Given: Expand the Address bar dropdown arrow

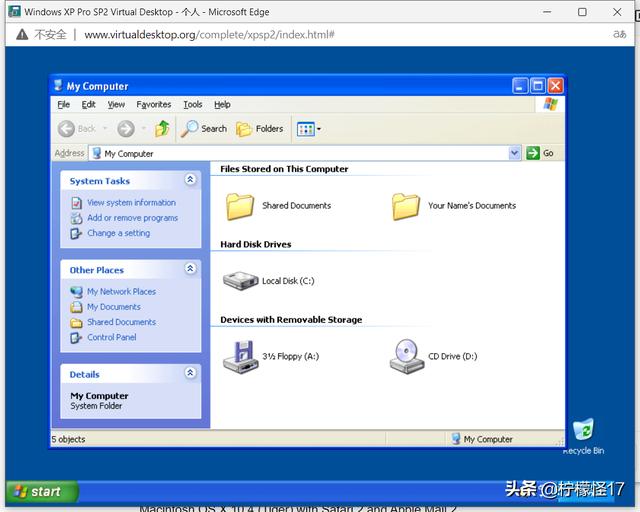Looking at the screenshot, I should click(515, 153).
